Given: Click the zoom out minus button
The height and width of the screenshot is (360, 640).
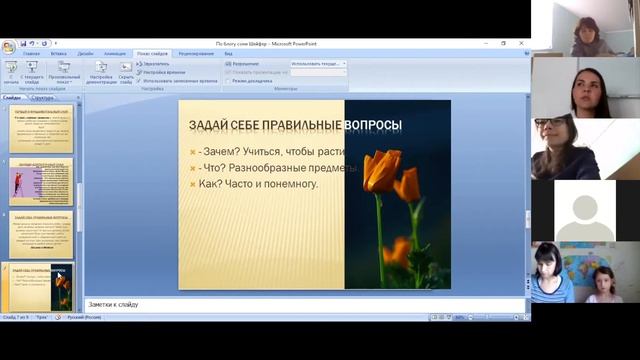Looking at the screenshot, I should click(470, 317).
